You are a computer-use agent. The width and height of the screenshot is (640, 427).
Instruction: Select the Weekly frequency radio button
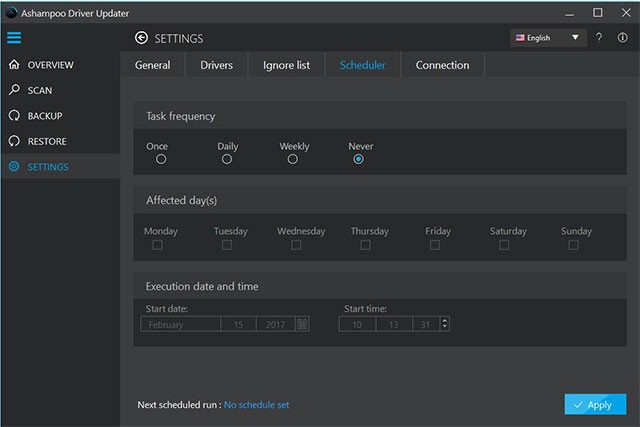(293, 159)
